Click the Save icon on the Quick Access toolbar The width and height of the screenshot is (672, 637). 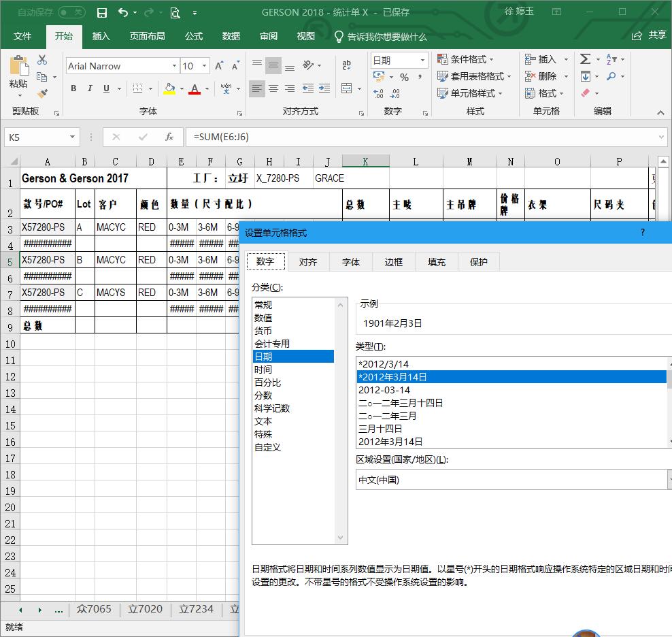[102, 12]
